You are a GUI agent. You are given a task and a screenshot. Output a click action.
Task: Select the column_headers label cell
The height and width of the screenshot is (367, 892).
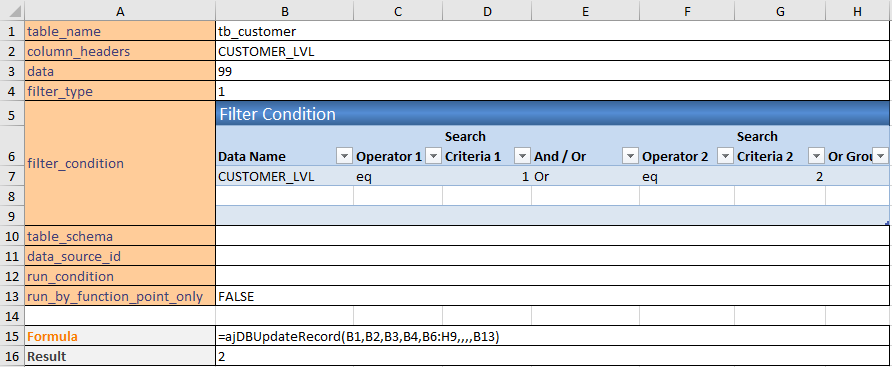pos(120,52)
